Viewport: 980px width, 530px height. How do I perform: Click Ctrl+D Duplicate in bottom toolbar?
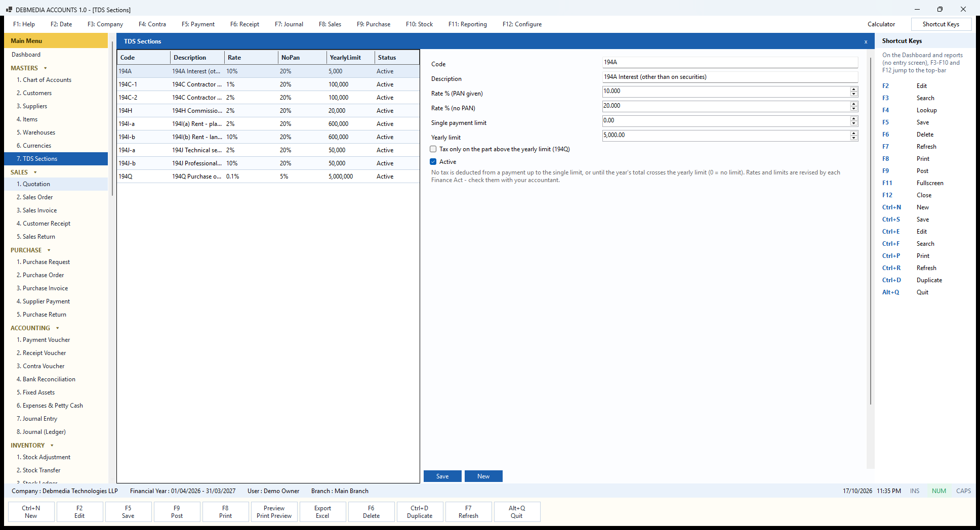coord(420,512)
